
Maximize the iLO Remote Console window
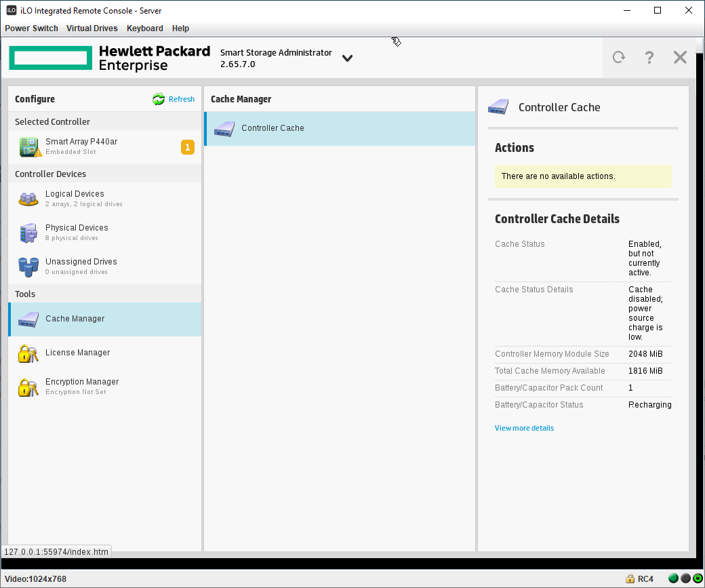[x=658, y=10]
